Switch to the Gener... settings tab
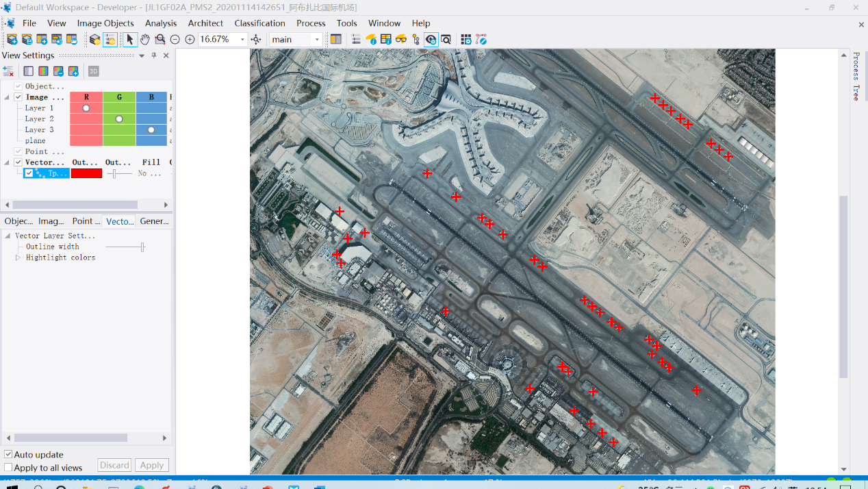This screenshot has height=489, width=868. click(x=154, y=221)
